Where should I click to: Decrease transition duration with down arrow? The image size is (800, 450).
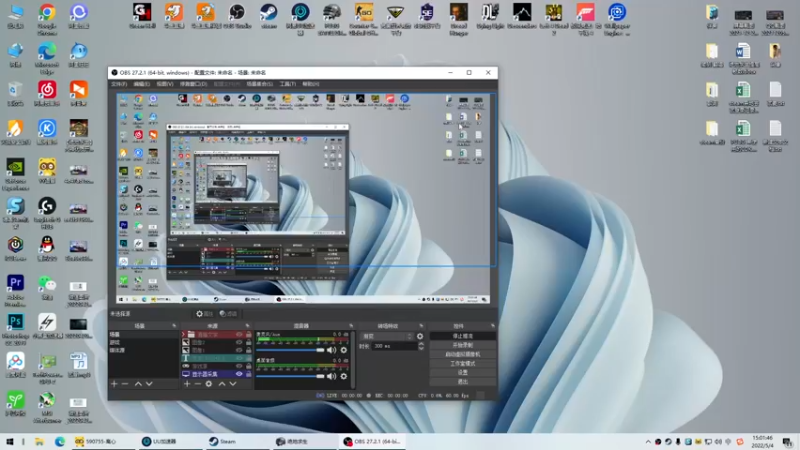coord(421,348)
